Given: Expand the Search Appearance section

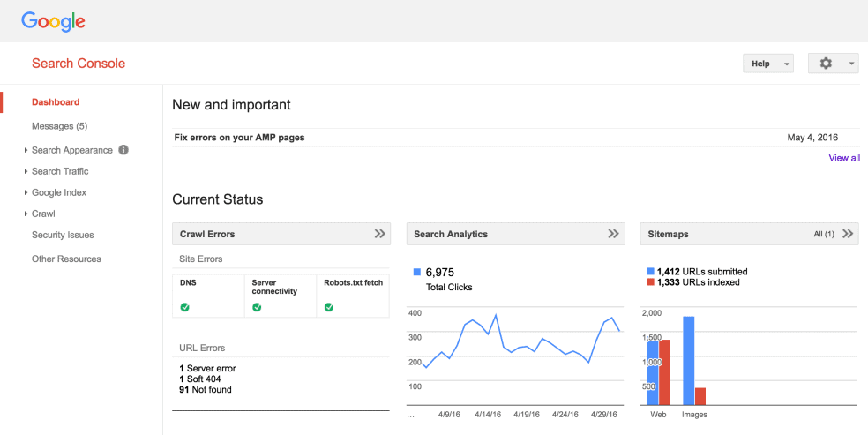Looking at the screenshot, I should 26,151.
